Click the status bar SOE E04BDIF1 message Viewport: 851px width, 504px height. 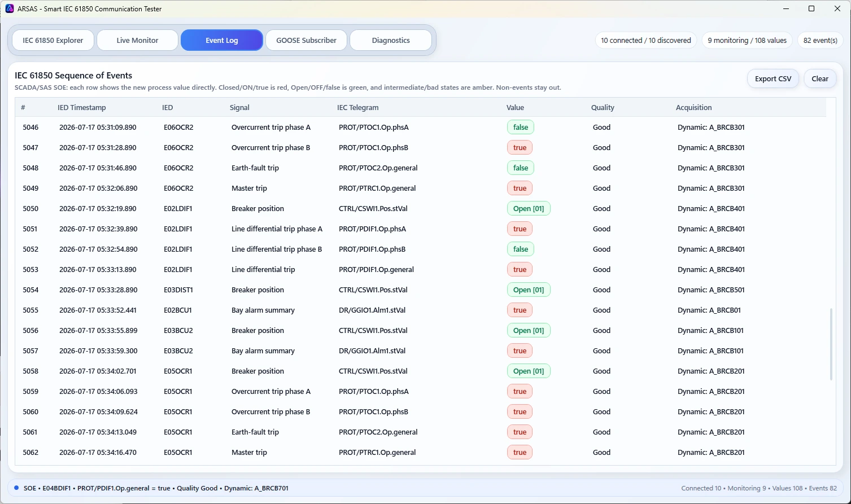[x=156, y=488]
